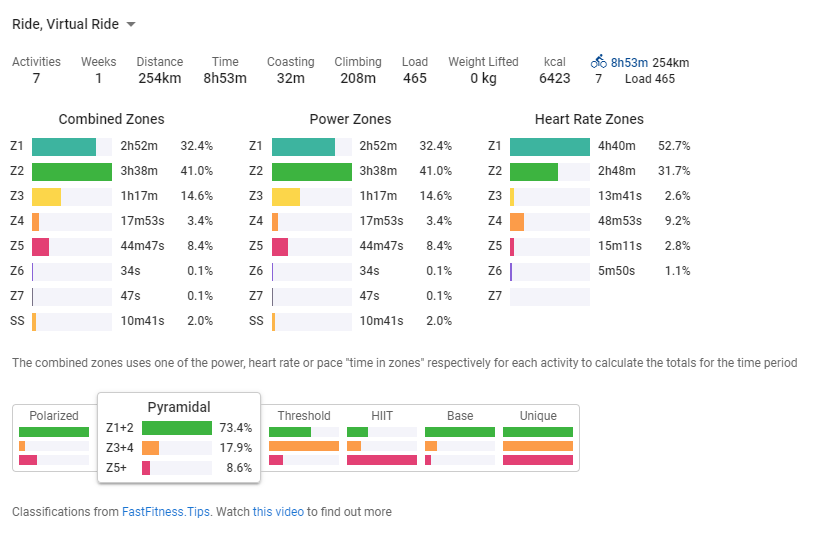Open the Ride, Virtual Ride dropdown
Screen dimensions: 814x536
[x=75, y=24]
